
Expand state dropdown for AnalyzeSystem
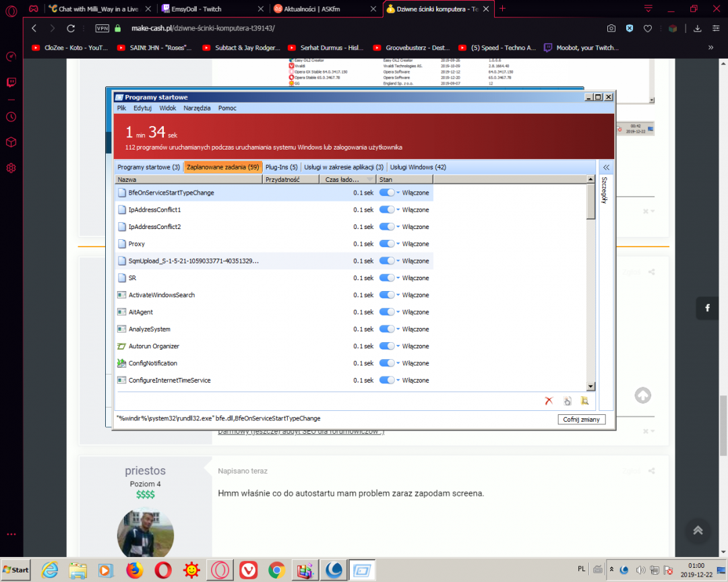(398, 329)
